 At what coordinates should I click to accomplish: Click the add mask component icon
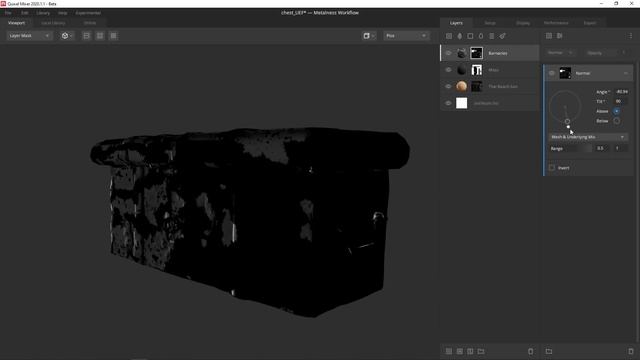(549, 36)
